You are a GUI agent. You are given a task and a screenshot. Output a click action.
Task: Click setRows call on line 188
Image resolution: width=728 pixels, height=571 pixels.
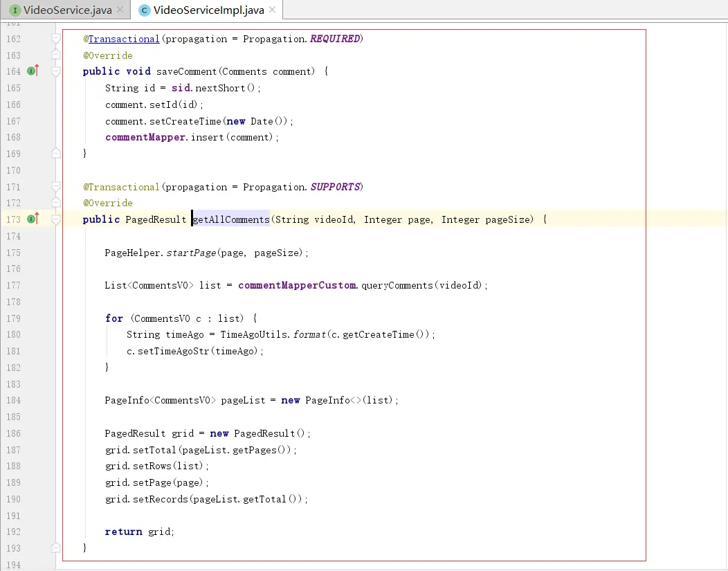click(x=152, y=466)
